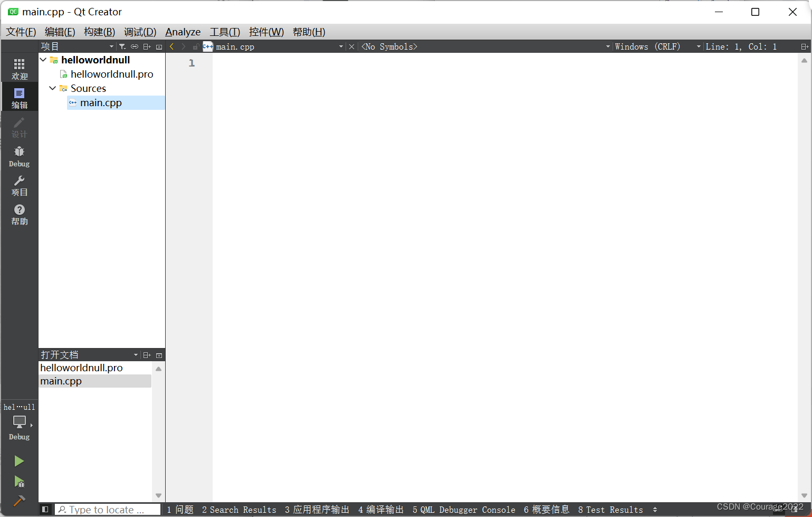The height and width of the screenshot is (517, 812).
Task: Open the 6 概要信息 pane
Action: click(x=547, y=510)
